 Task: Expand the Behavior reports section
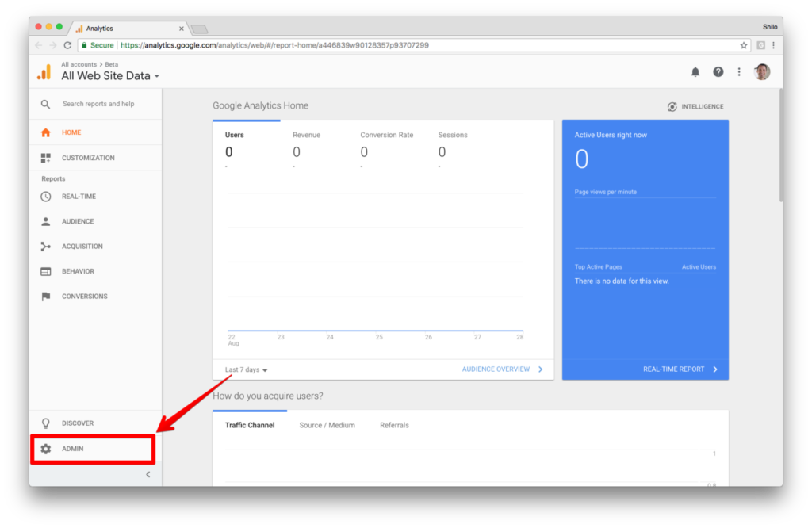[96, 271]
